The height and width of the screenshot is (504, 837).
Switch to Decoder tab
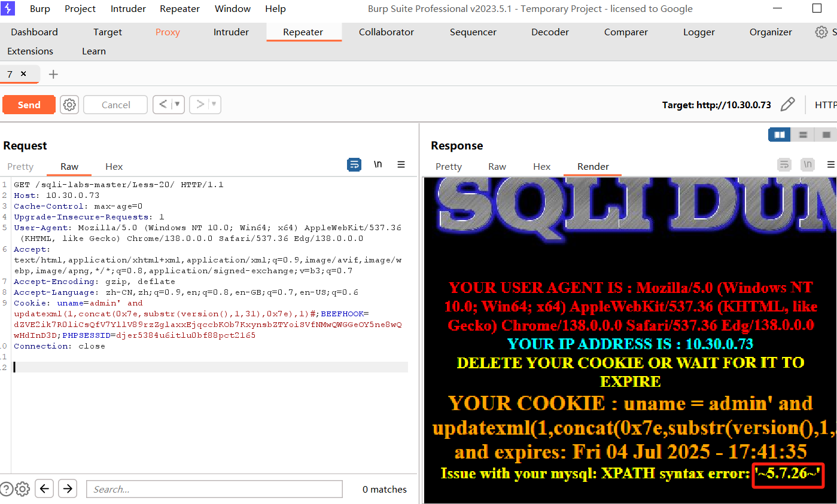pyautogui.click(x=550, y=32)
